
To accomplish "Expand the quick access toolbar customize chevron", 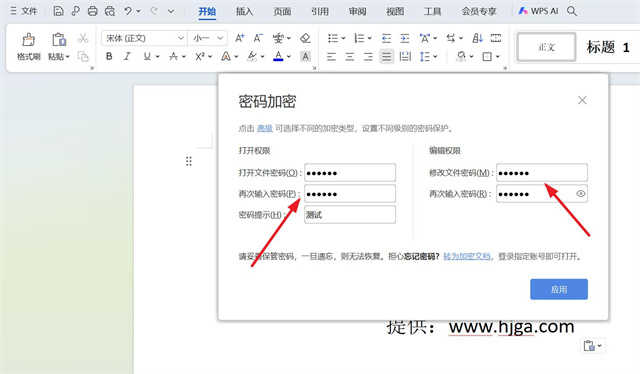I will 171,11.
